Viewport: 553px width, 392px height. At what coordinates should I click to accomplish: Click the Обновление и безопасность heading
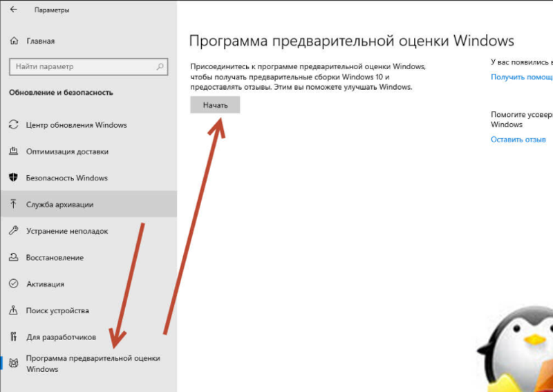point(61,93)
